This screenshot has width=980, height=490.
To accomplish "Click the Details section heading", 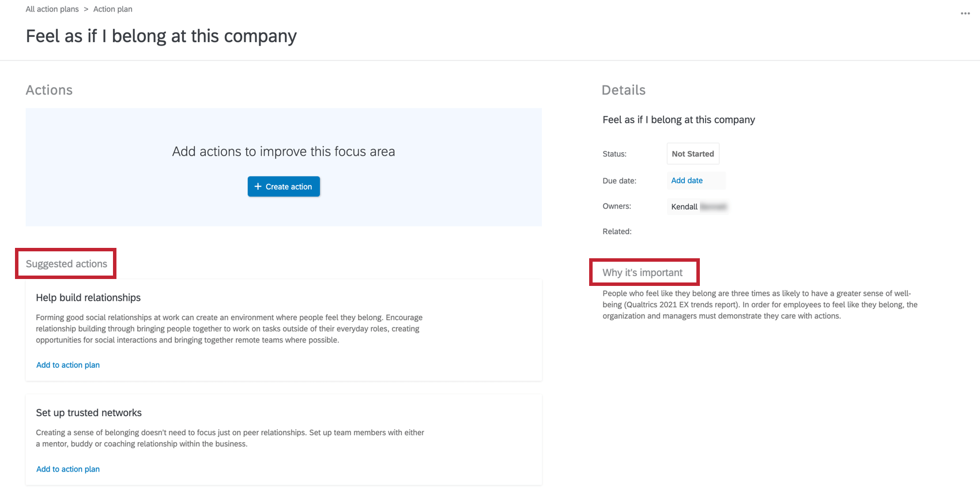I will click(x=623, y=90).
